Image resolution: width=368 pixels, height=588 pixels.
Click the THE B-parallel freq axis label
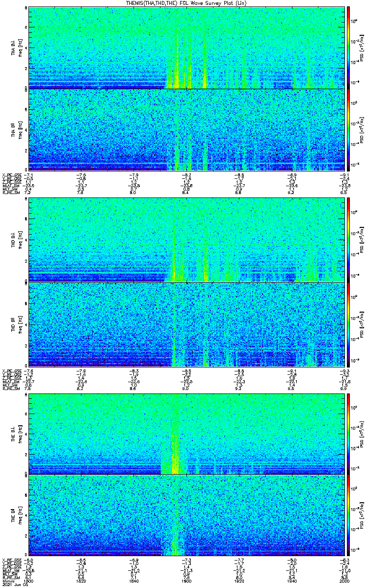click(20, 515)
